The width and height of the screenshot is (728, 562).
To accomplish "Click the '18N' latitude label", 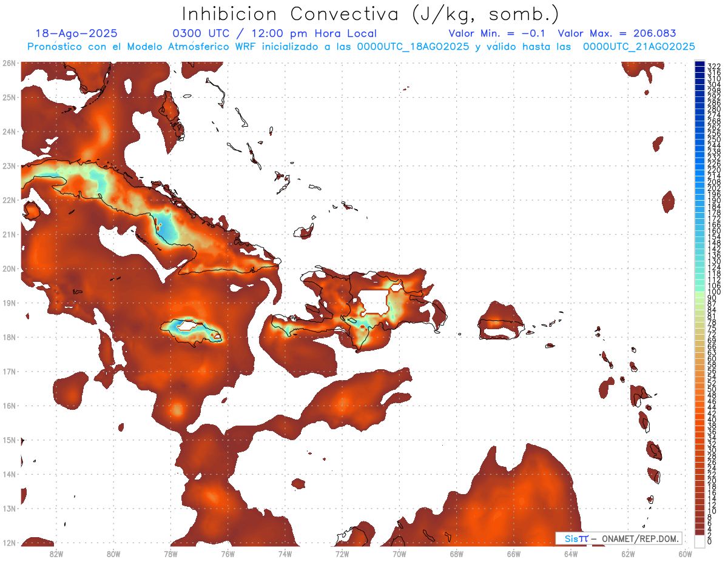I will click(9, 337).
